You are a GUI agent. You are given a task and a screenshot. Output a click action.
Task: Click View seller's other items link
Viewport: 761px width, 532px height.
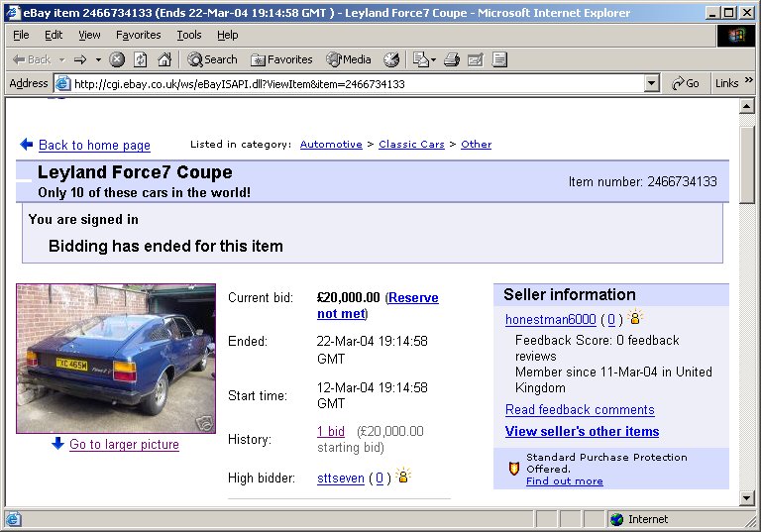point(582,431)
